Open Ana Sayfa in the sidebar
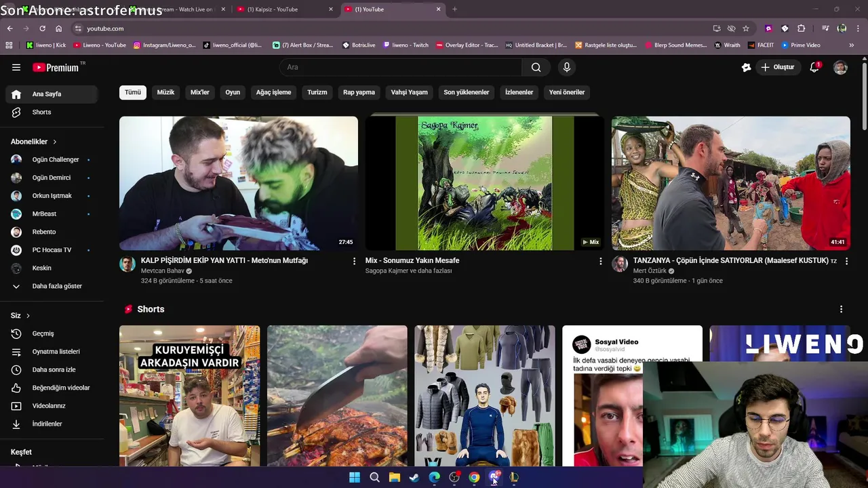The image size is (868, 488). pyautogui.click(x=52, y=94)
